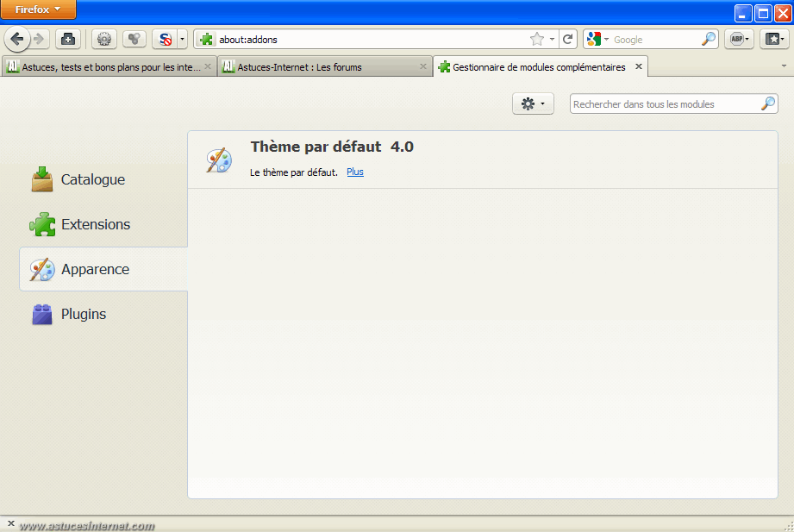794x532 pixels.
Task: Click the add-ons search magnifier icon
Action: click(768, 103)
